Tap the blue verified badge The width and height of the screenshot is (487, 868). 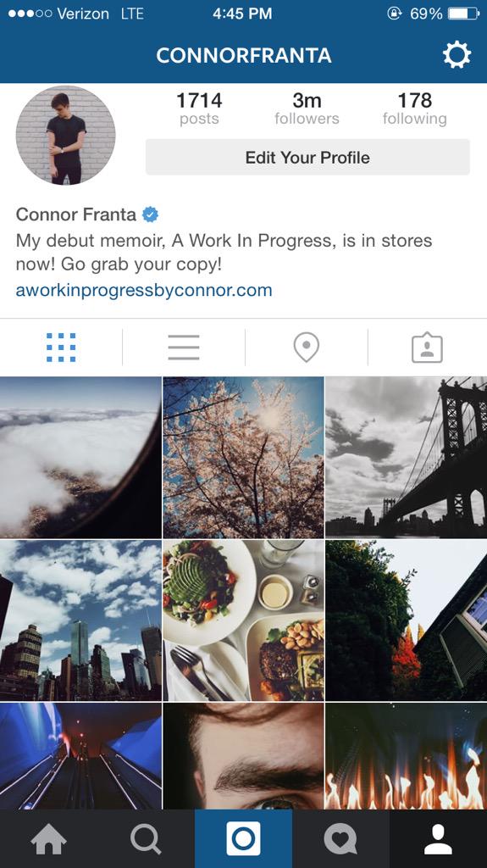click(150, 214)
